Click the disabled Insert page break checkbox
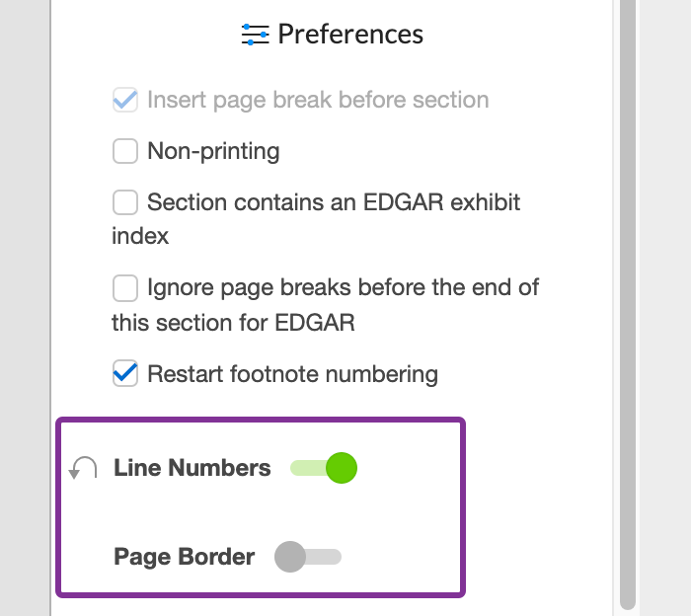 point(124,100)
